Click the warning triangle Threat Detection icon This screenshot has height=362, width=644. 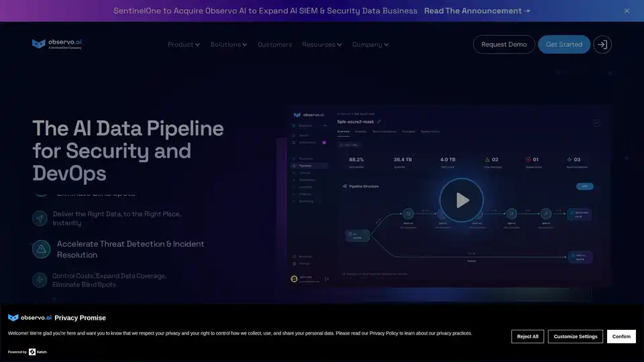[x=41, y=249]
